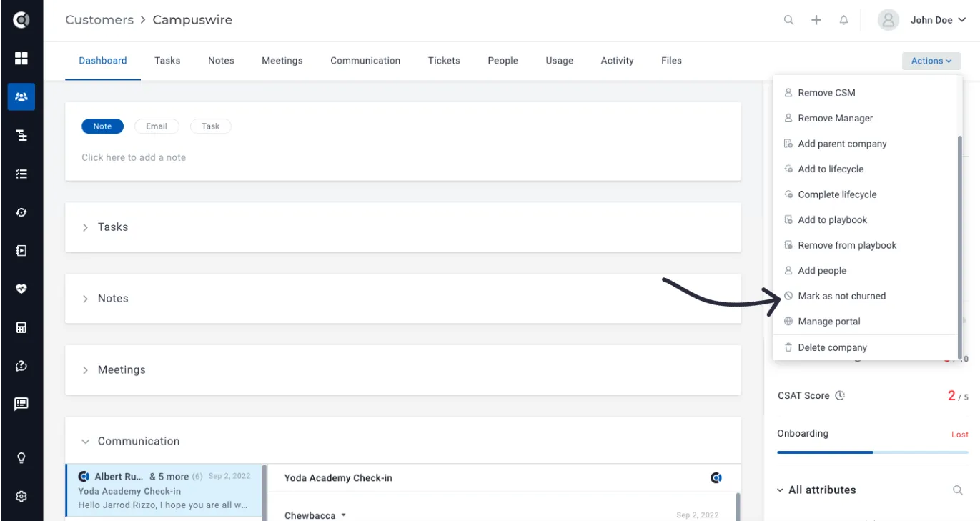Open the dashboard grid icon in sidebar
This screenshot has width=980, height=521.
pyautogui.click(x=21, y=59)
